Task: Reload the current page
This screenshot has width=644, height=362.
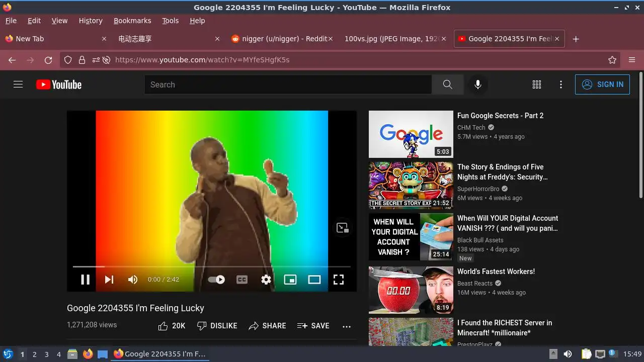Action: tap(48, 60)
